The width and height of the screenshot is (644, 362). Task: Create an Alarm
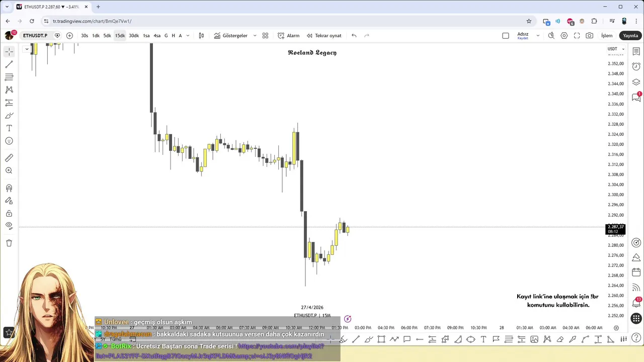pos(289,36)
